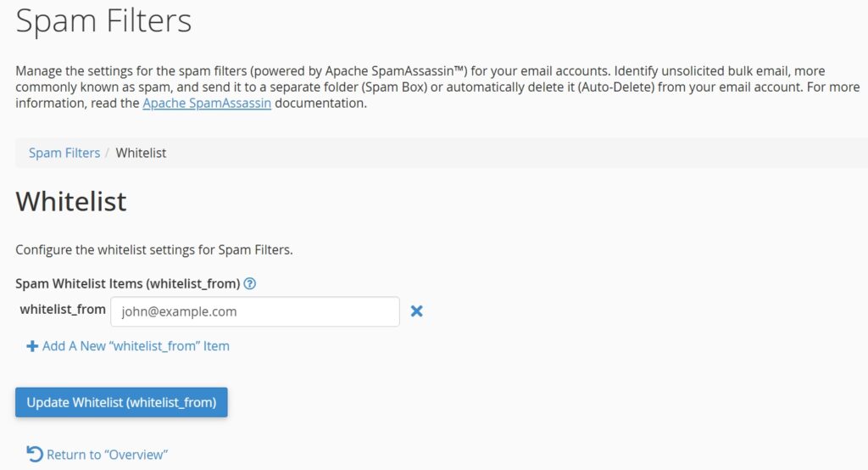
Task: Click the breadcrumb slash separator
Action: 108,153
